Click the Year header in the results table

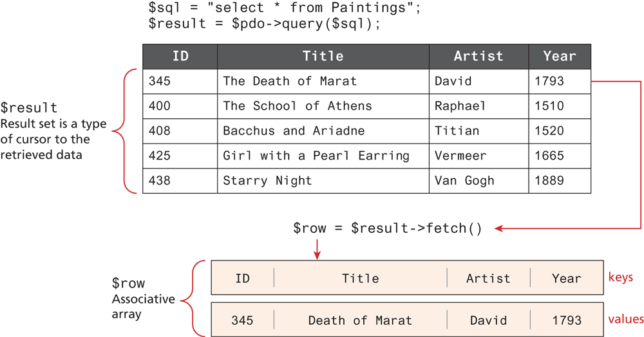[x=559, y=56]
